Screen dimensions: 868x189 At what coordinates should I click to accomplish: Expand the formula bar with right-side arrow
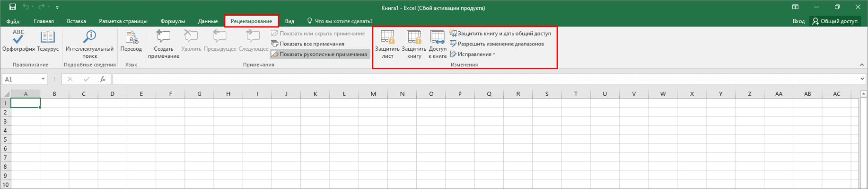(862, 79)
